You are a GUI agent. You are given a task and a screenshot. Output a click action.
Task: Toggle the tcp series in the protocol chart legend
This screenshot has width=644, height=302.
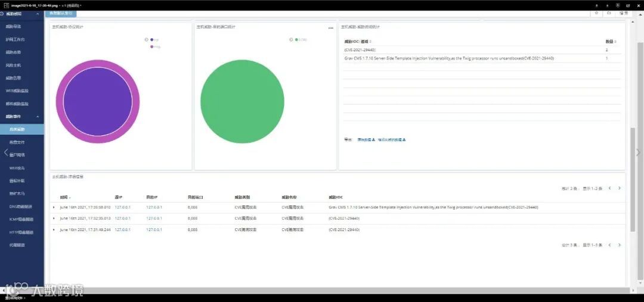154,40
